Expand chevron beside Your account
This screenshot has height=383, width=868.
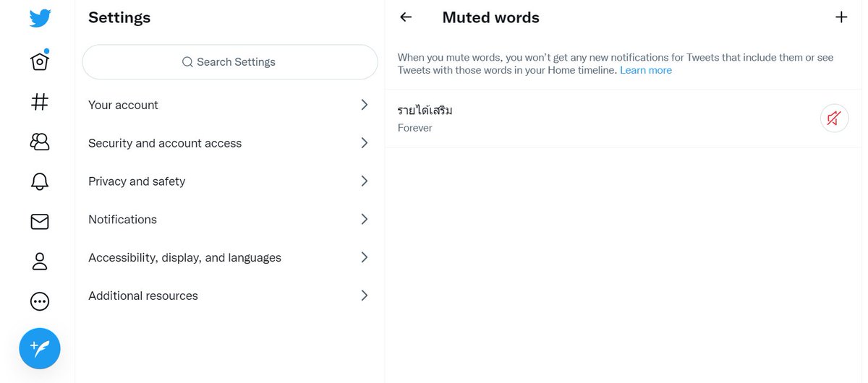click(x=364, y=105)
